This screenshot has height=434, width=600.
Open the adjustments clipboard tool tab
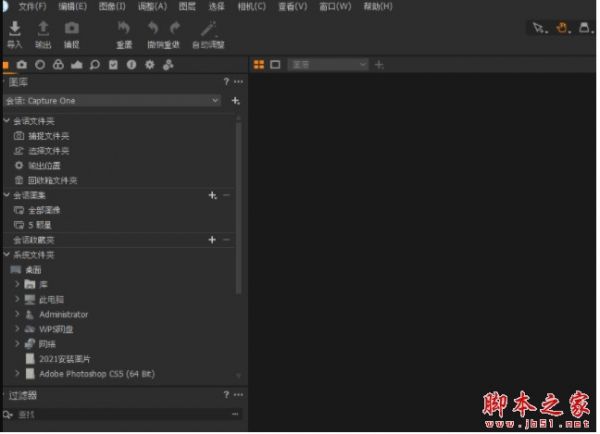113,65
